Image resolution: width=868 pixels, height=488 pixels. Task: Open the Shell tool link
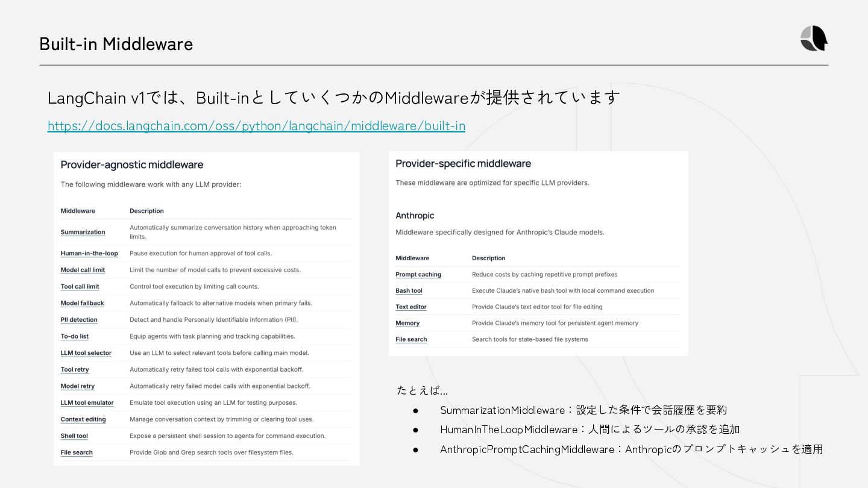click(74, 436)
